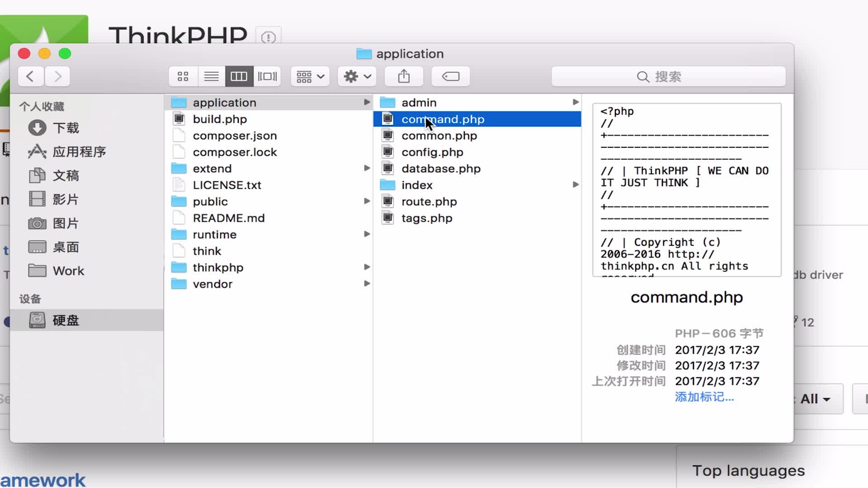Open the admin folder
The width and height of the screenshot is (868, 488).
pos(477,103)
